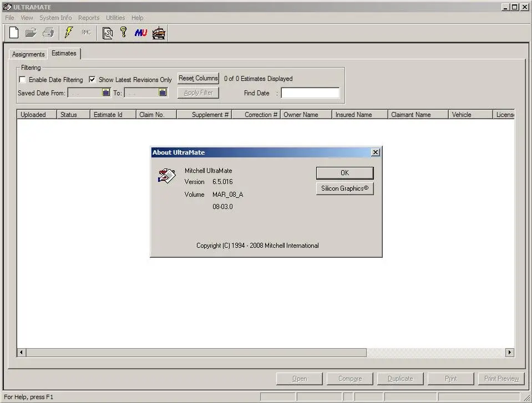Click the MU toolbar icon

[141, 33]
